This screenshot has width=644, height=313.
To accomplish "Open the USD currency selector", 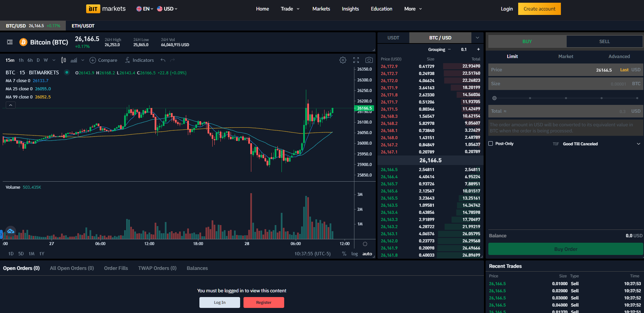I will (x=167, y=9).
